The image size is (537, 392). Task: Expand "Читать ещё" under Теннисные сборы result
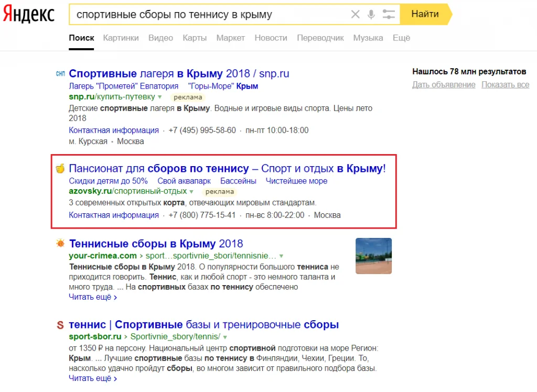(x=92, y=297)
